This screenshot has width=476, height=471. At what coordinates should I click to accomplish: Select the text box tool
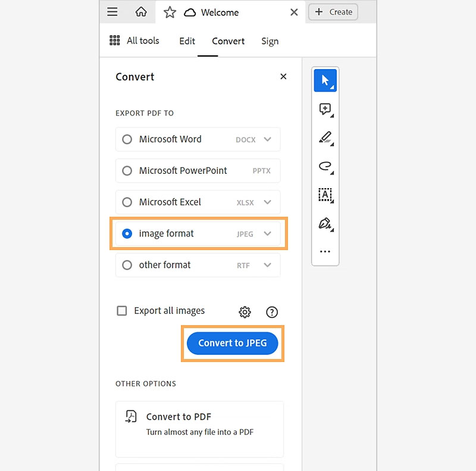pos(325,195)
